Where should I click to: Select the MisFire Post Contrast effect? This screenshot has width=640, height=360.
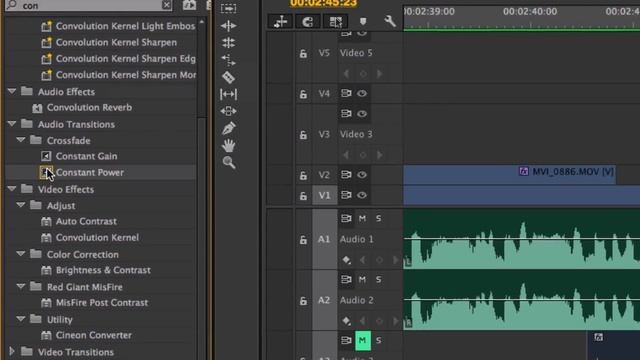point(102,303)
